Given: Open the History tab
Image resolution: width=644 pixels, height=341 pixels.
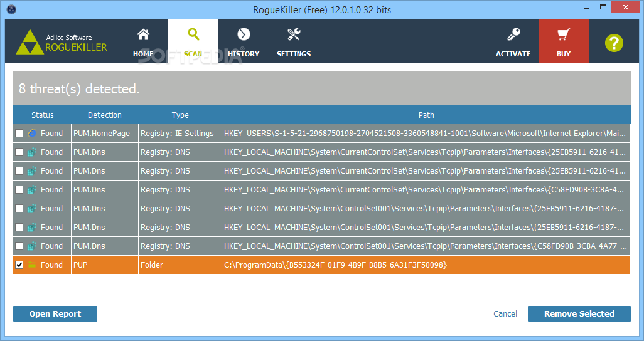Looking at the screenshot, I should [x=244, y=41].
